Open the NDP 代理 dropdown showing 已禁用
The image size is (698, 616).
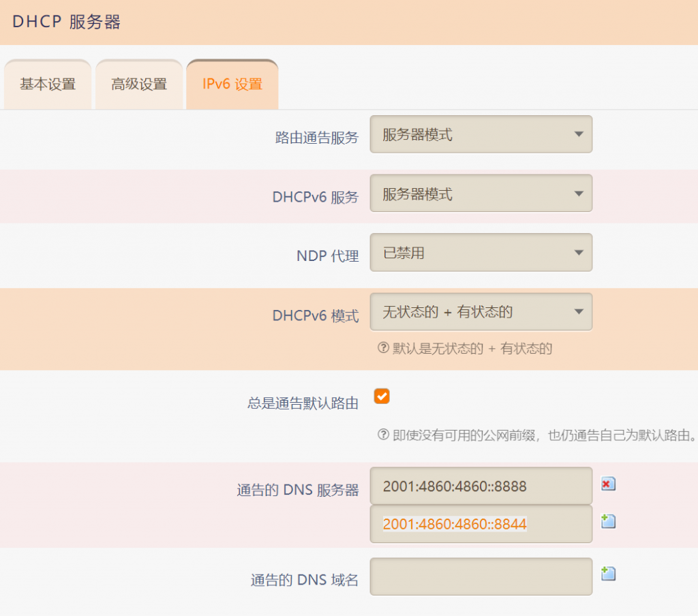tap(481, 253)
